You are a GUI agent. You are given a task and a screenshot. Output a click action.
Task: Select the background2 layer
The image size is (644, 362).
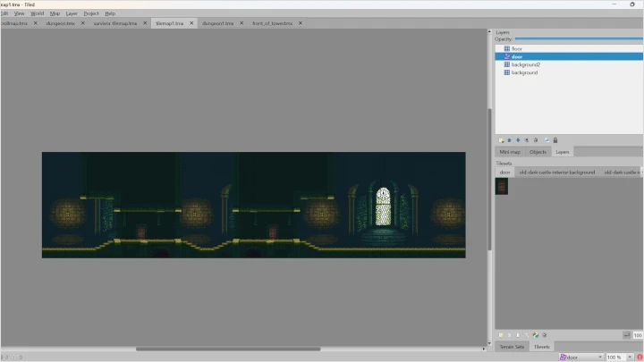click(x=525, y=64)
